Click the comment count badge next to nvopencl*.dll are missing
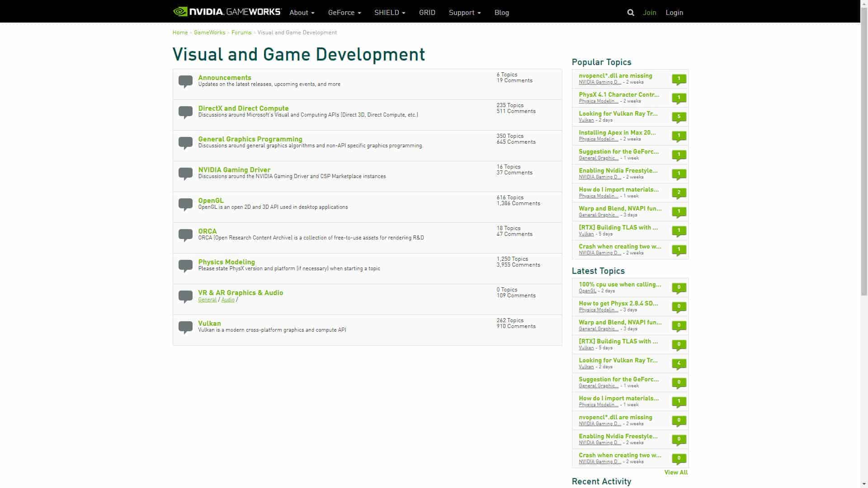Image resolution: width=868 pixels, height=488 pixels. [679, 79]
